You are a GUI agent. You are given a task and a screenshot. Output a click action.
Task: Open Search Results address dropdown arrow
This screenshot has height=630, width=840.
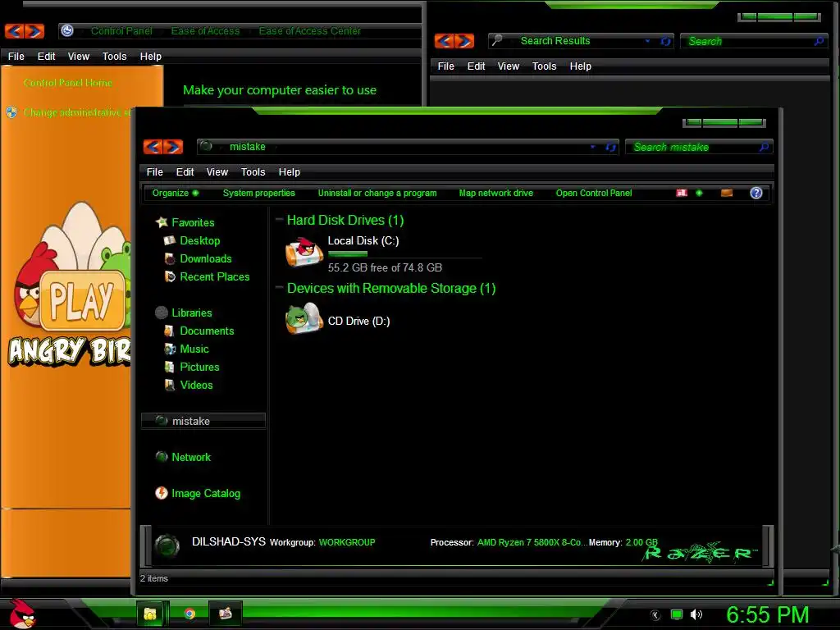(647, 41)
